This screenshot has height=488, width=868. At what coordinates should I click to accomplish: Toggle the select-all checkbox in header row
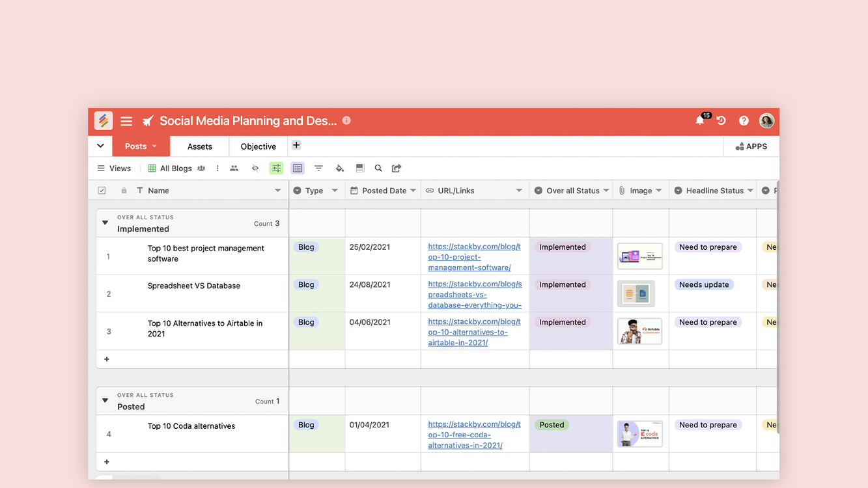(x=102, y=191)
